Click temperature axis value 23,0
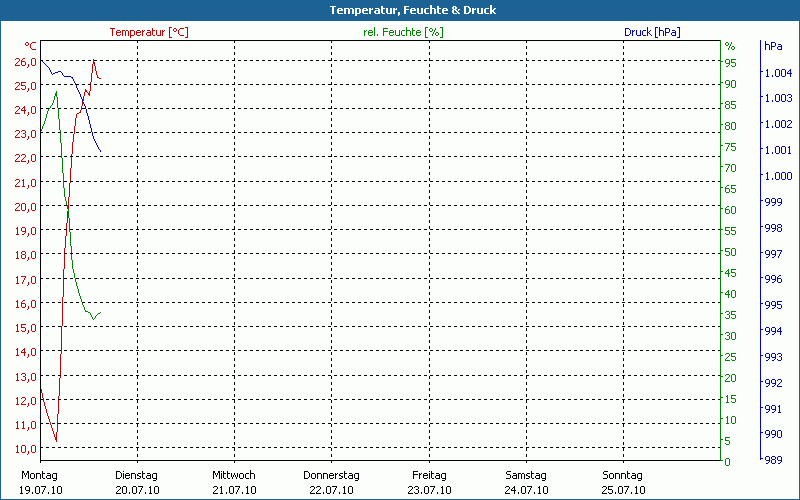Screen dimensions: 800x500 point(26,134)
